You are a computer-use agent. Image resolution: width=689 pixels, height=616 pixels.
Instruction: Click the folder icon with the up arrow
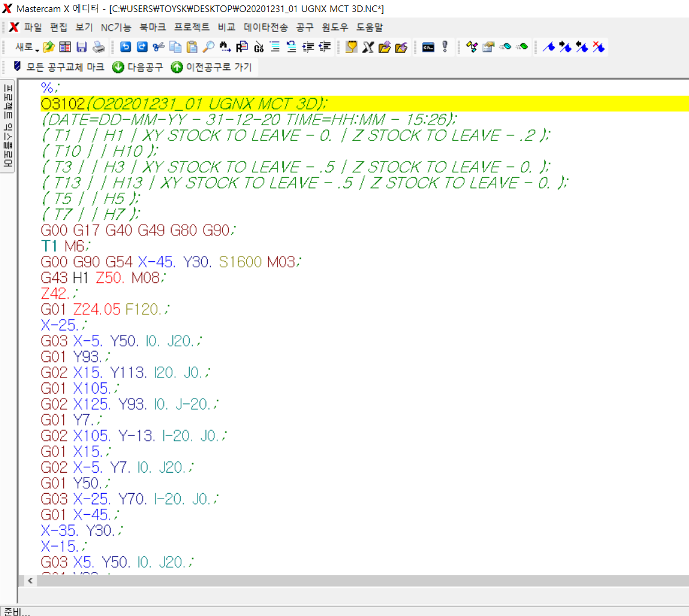click(x=384, y=47)
